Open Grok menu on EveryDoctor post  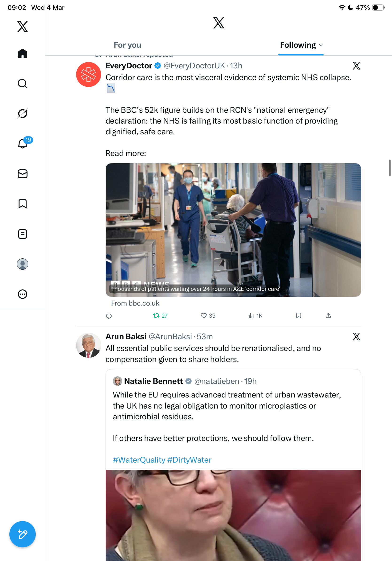pyautogui.click(x=356, y=66)
